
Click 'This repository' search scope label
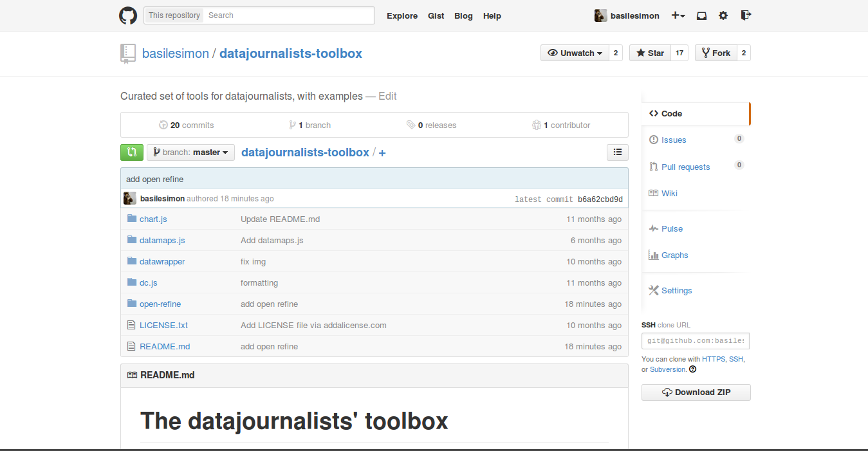point(174,15)
